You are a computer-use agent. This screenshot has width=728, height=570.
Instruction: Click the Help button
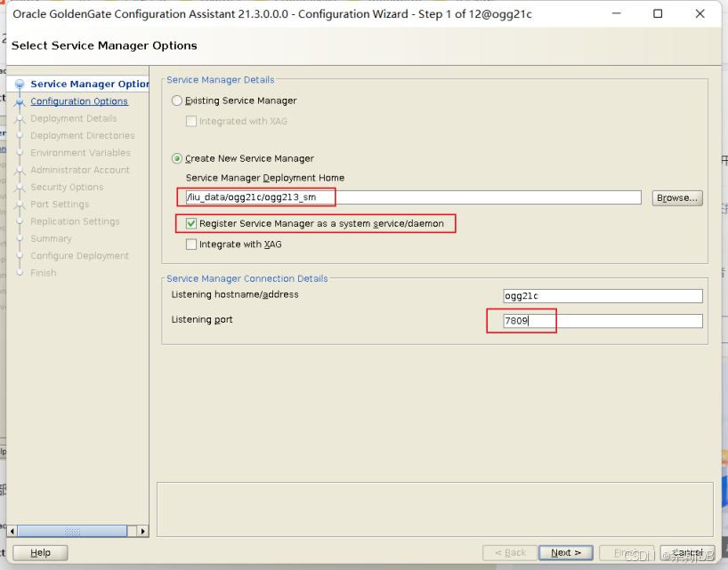pos(40,552)
